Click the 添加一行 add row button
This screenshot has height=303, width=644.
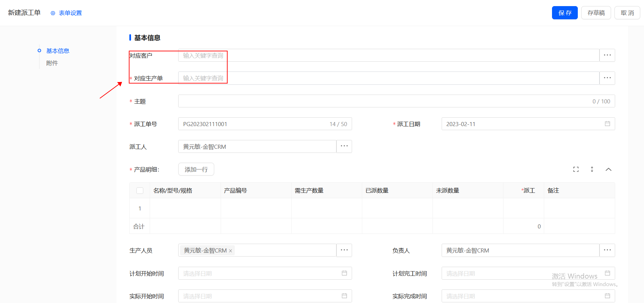click(x=196, y=169)
